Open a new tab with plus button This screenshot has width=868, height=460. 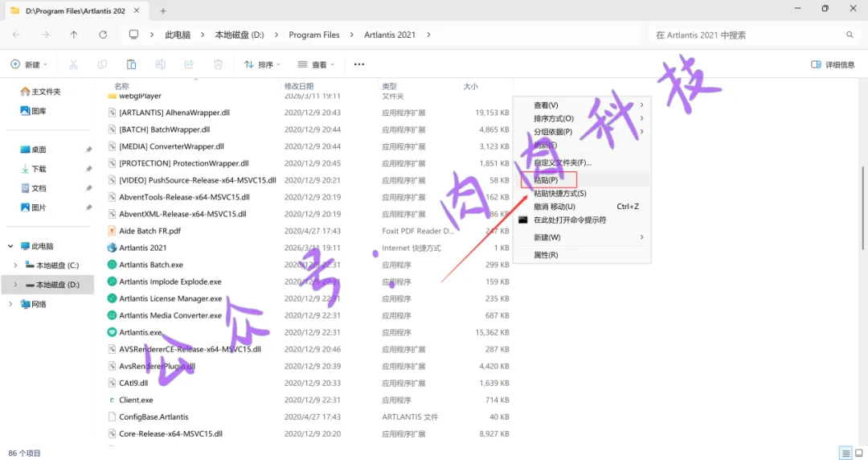(x=162, y=10)
